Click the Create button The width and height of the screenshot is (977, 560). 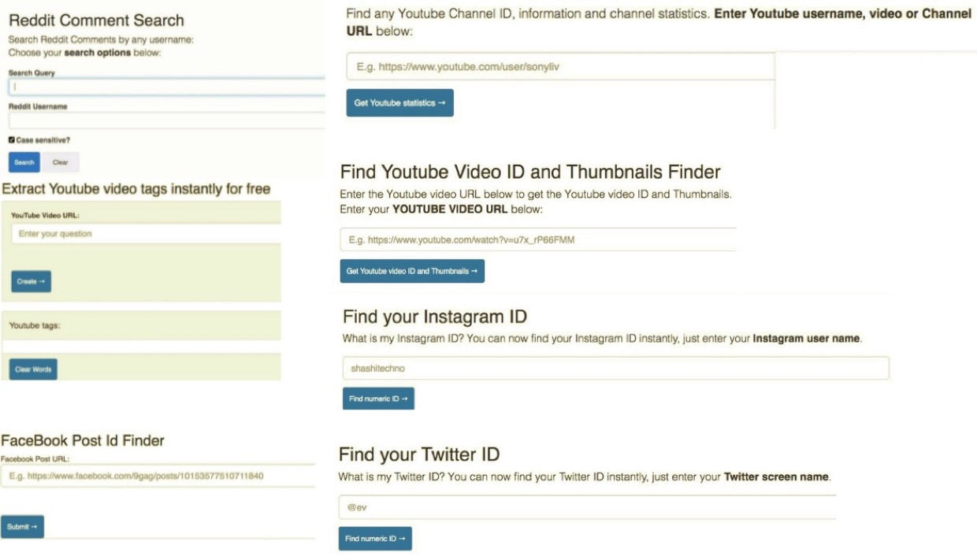(32, 281)
